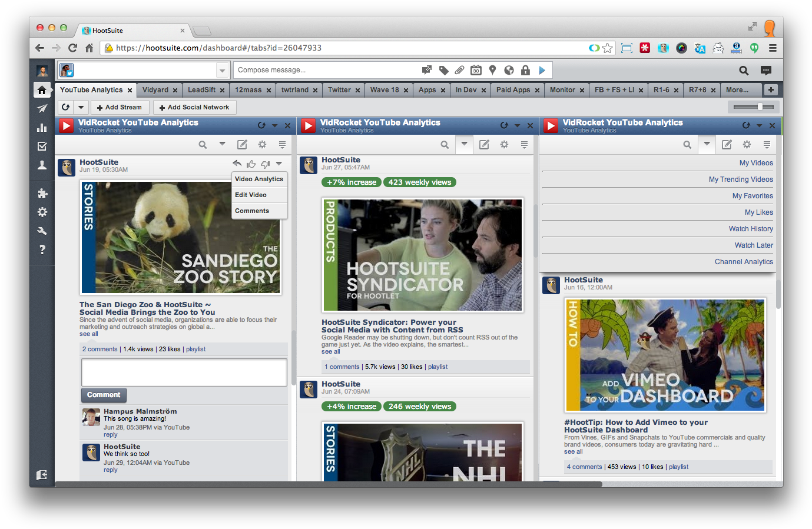Bookmark page with the star icon in address bar
Image resolution: width=812 pixels, height=529 pixels.
click(608, 48)
